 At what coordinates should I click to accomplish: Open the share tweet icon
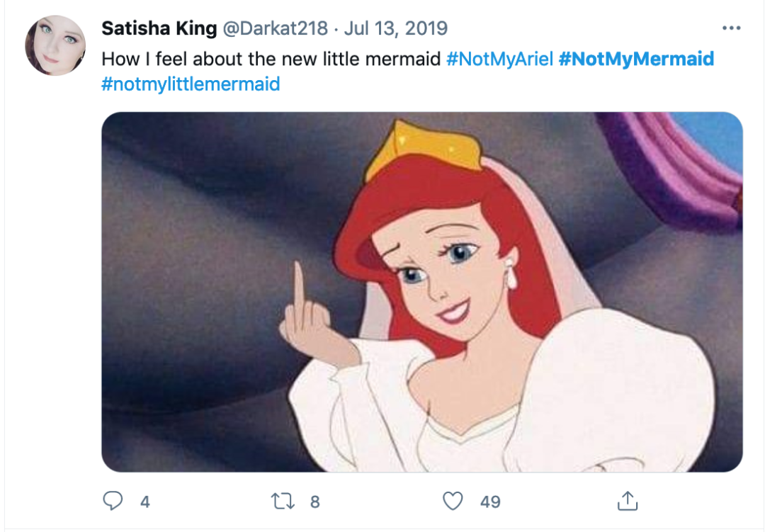[626, 502]
